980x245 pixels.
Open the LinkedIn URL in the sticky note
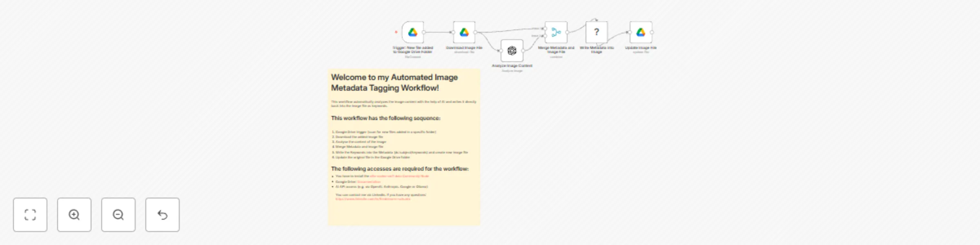point(373,199)
